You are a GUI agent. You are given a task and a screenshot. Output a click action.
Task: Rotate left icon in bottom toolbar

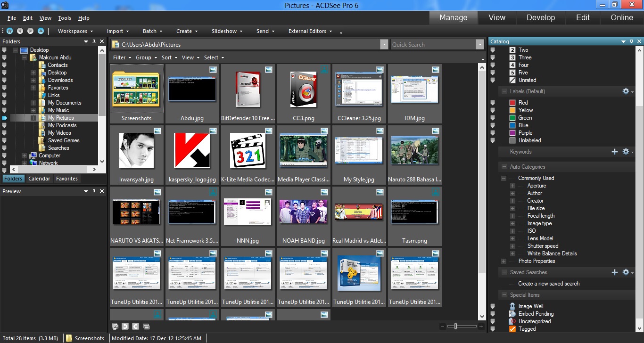pos(125,326)
